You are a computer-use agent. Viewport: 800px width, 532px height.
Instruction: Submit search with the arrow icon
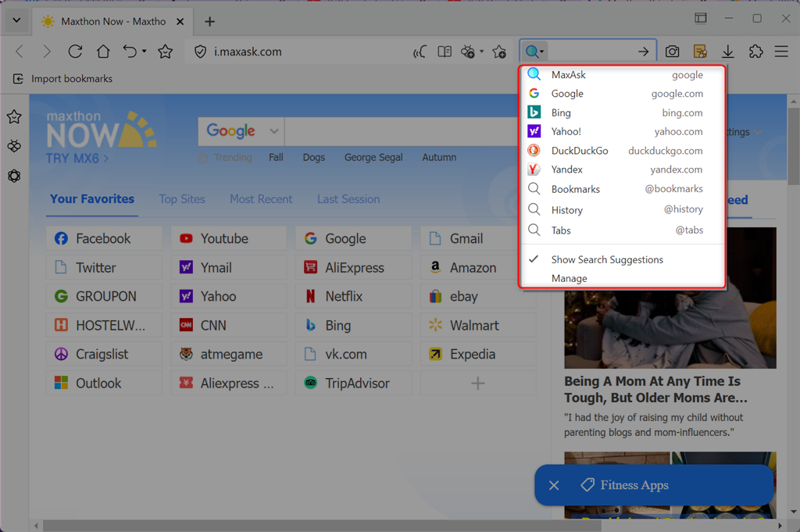coord(644,52)
